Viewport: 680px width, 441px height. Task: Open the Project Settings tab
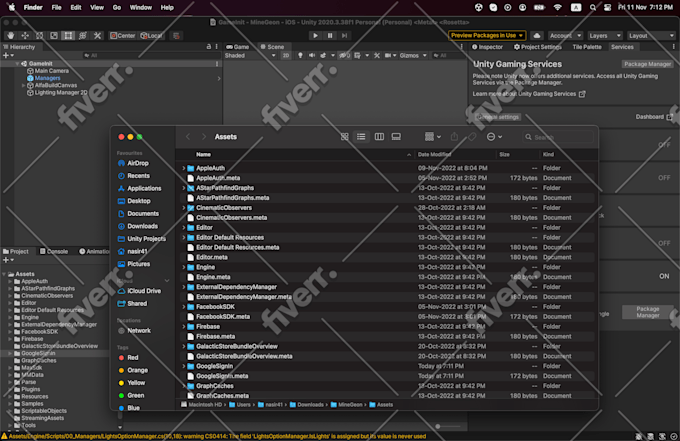(x=537, y=47)
